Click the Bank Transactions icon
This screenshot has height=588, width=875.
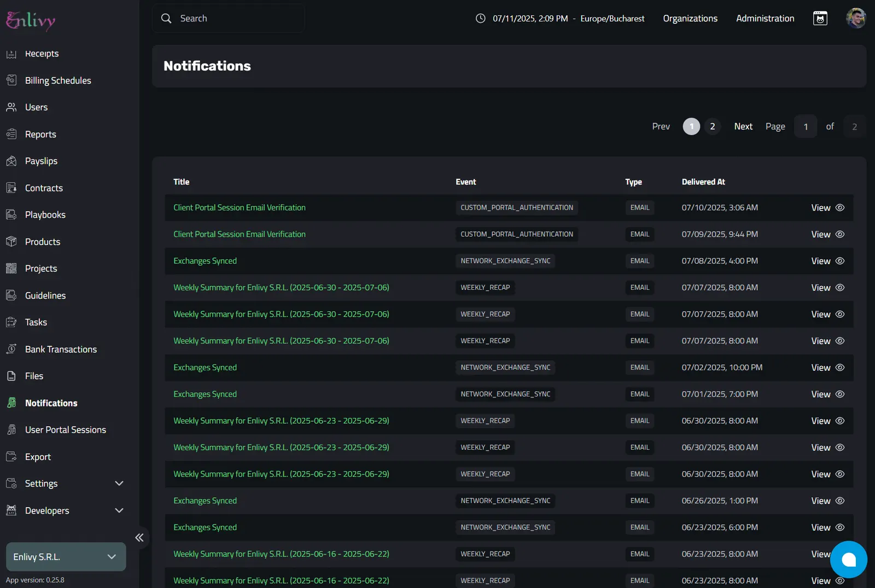click(11, 349)
